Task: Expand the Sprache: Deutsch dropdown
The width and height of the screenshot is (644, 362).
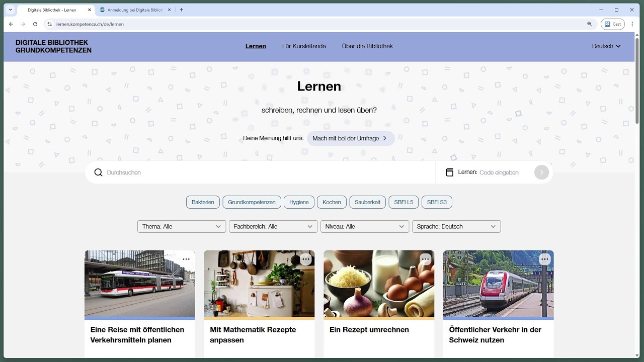Action: [x=456, y=227]
